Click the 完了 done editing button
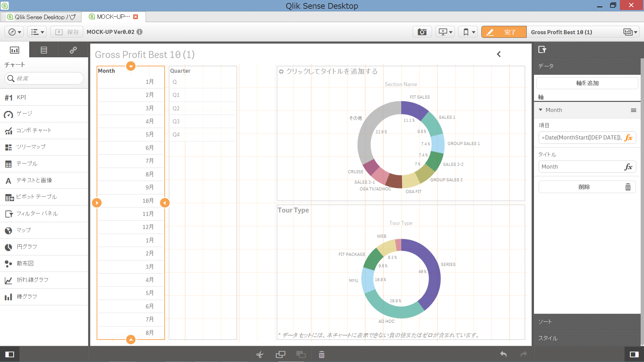This screenshot has height=362, width=644. click(x=503, y=32)
